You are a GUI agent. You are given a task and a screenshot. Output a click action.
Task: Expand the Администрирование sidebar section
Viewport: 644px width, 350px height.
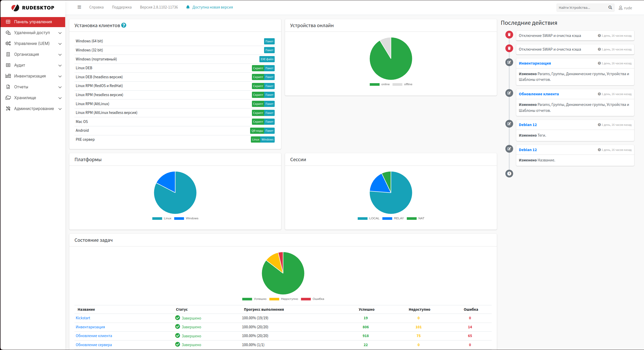tap(34, 109)
